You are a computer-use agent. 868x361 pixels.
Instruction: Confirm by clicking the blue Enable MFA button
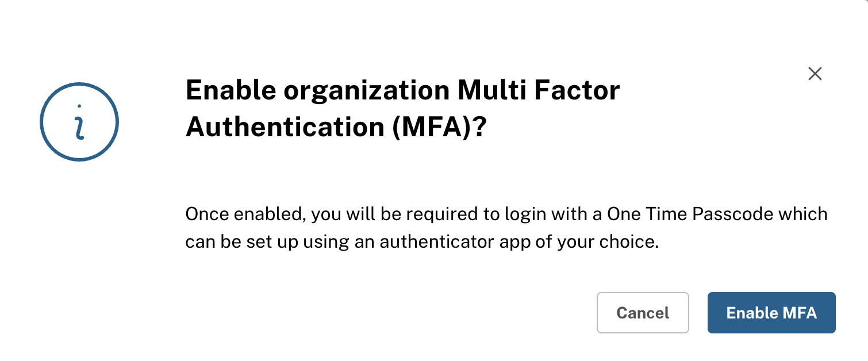771,313
